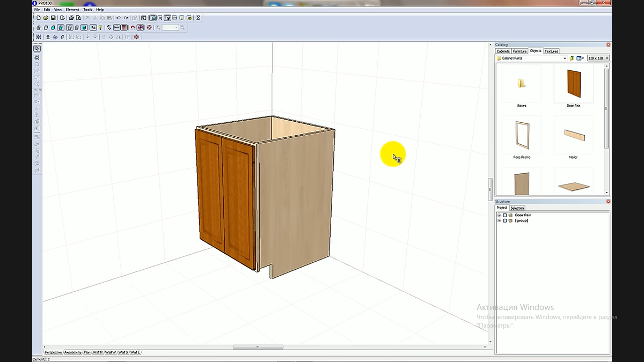Click the [group] element icon in Structure
644x362 pixels.
510,220
